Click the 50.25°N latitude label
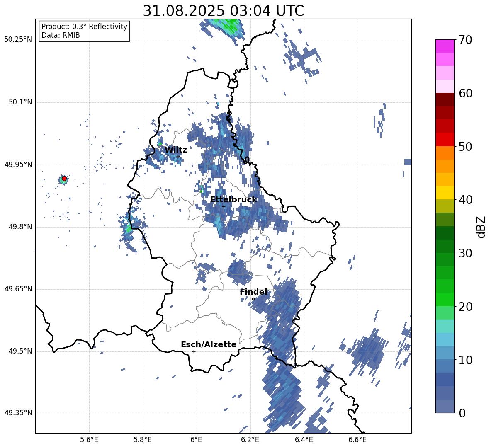This screenshot has width=491, height=448. [18, 40]
